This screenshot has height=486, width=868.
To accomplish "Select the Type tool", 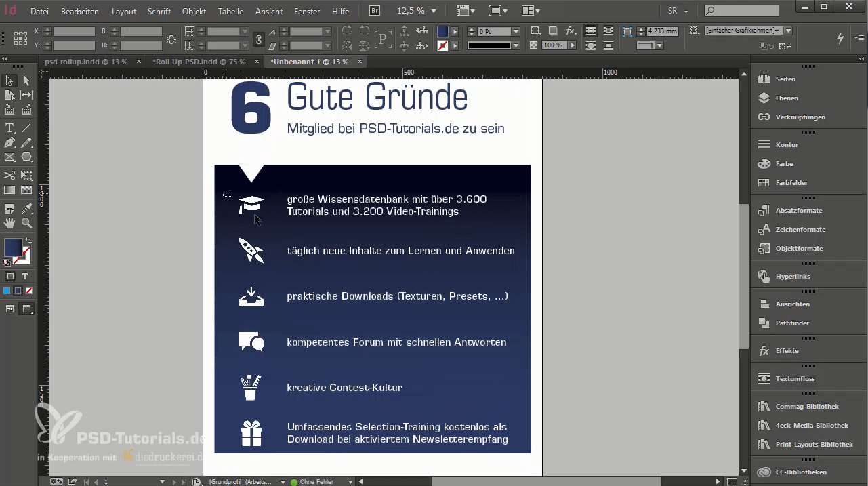I will [x=9, y=128].
